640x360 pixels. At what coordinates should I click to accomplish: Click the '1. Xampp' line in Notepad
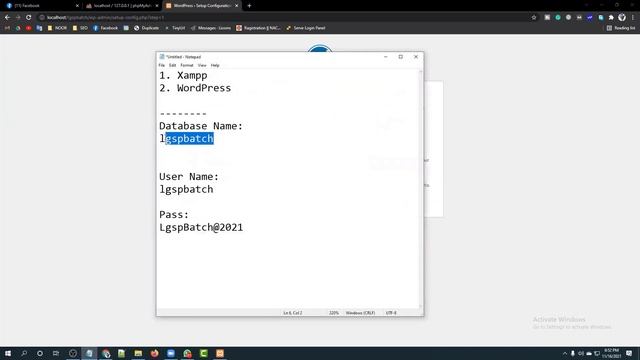point(183,76)
